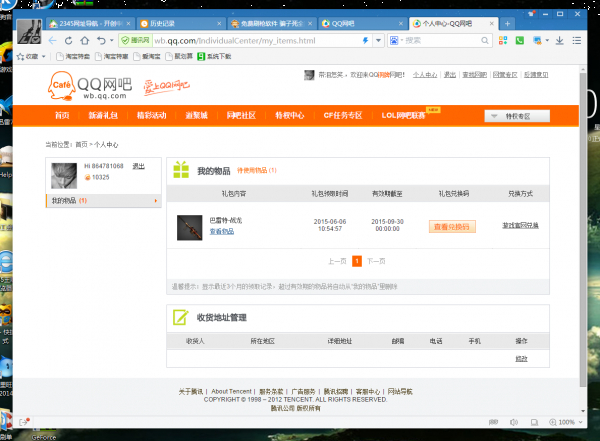Switch to the 历史记录 tab
The height and width of the screenshot is (441, 600).
pos(181,24)
